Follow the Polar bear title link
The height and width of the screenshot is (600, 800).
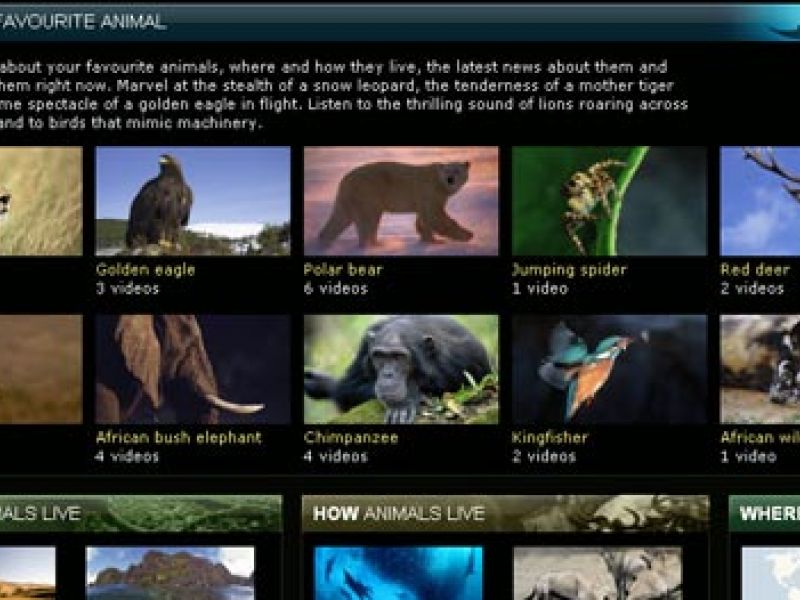click(343, 270)
